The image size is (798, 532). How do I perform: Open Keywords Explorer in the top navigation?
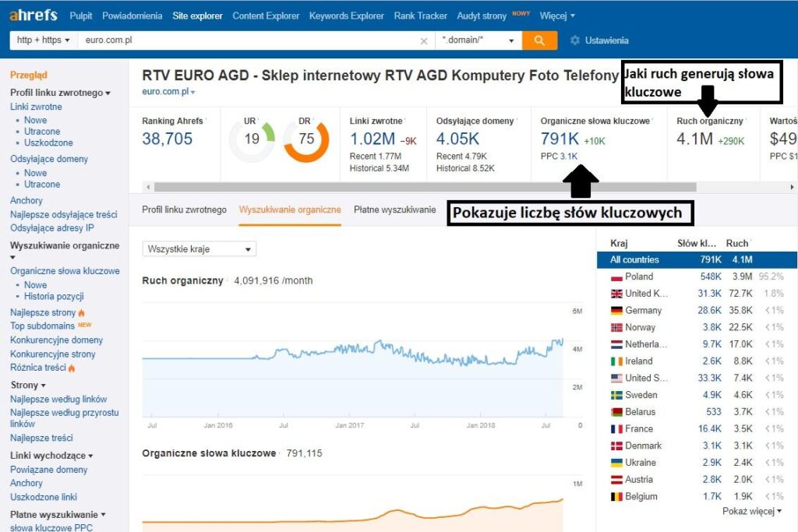[347, 16]
